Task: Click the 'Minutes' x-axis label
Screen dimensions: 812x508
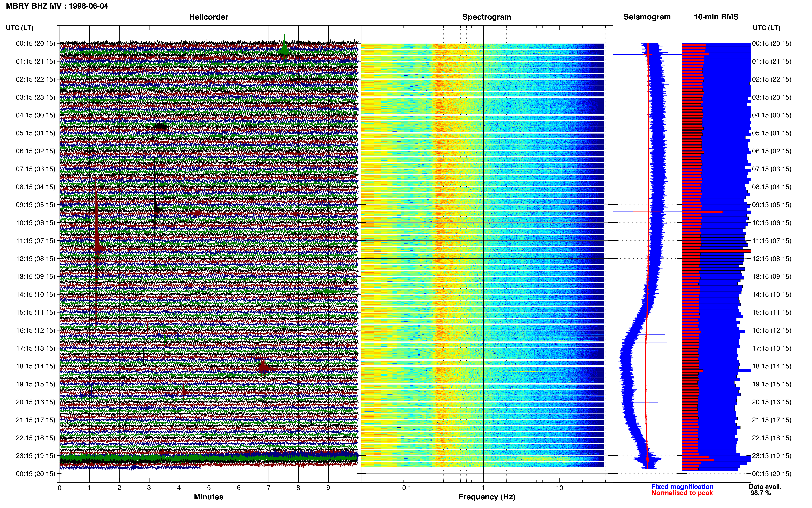Action: click(209, 497)
